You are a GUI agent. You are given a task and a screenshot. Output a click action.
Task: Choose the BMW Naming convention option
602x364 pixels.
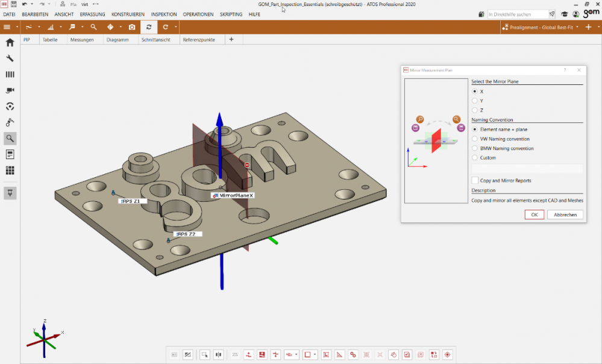(x=475, y=148)
